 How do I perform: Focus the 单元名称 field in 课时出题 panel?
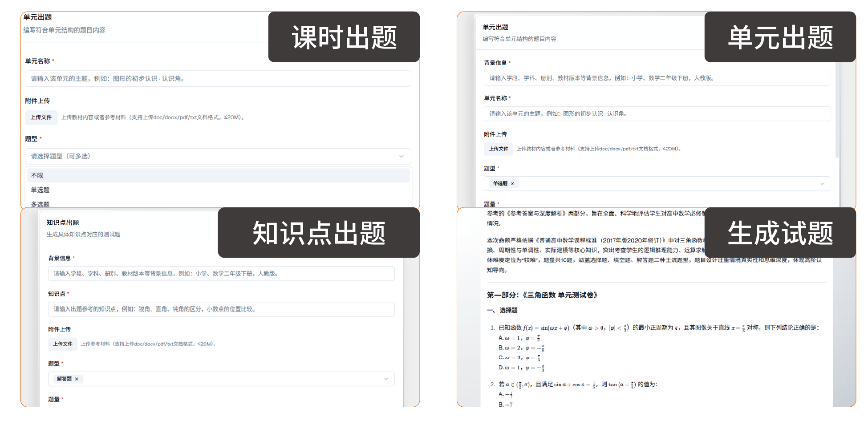click(x=218, y=79)
